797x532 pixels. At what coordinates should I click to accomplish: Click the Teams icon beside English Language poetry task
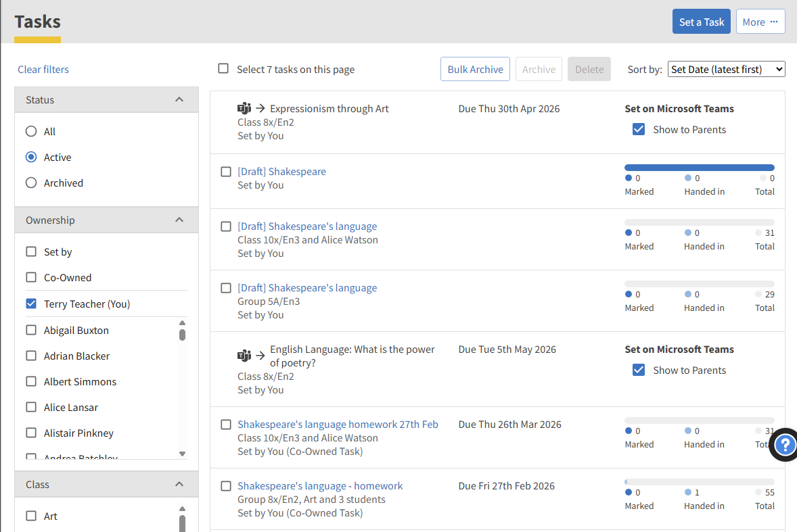244,356
